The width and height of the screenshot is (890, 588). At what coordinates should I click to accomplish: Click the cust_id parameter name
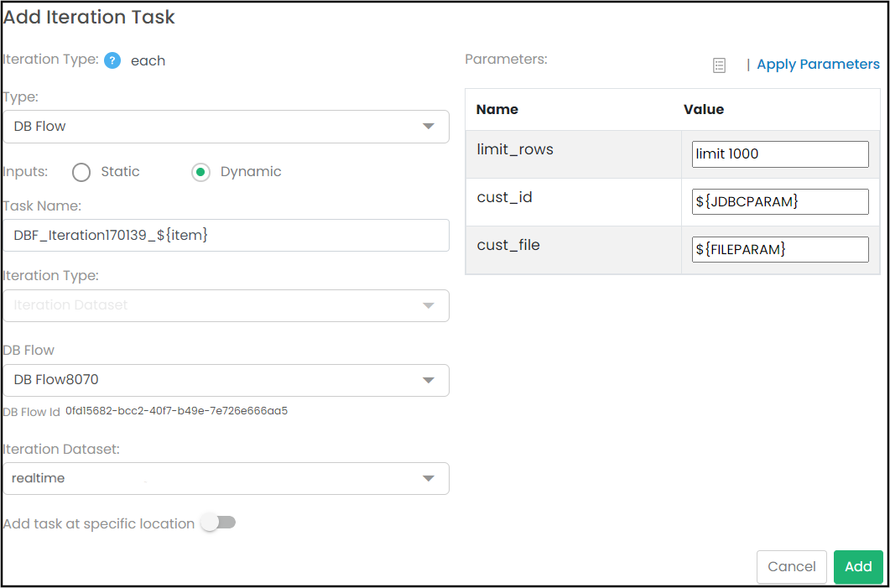point(505,197)
